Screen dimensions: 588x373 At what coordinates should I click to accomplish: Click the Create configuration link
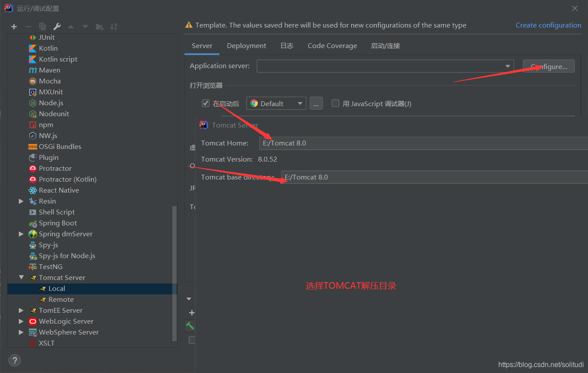(549, 25)
